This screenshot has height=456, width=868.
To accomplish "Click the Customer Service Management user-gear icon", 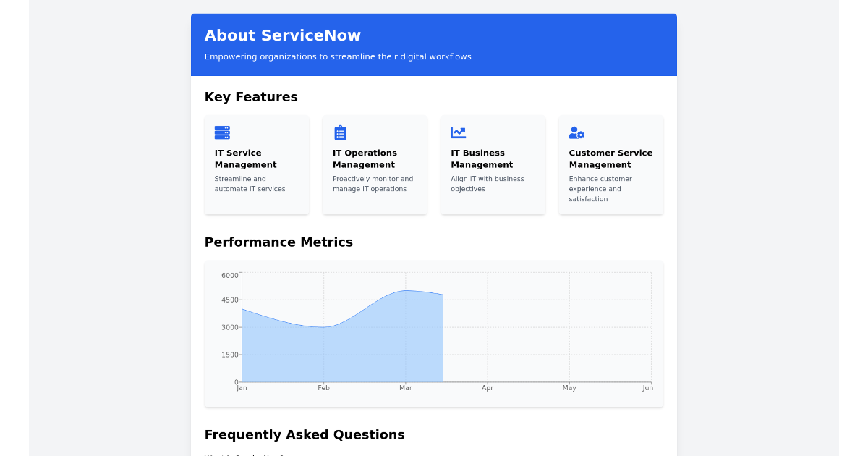I will point(576,132).
